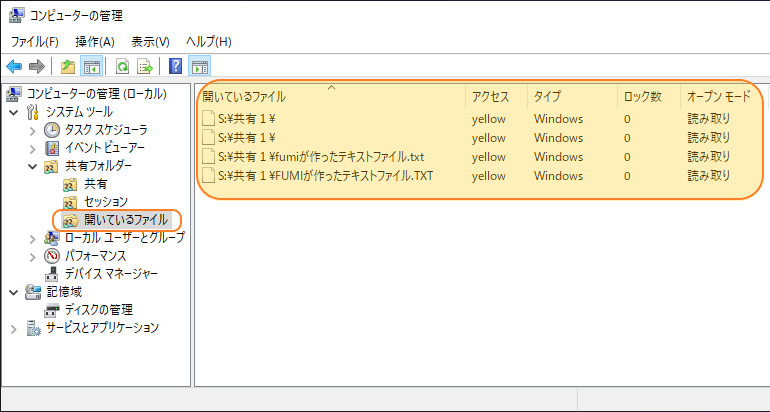The width and height of the screenshot is (770, 412).
Task: Click the 記憶域 storage icon
Action: click(33, 292)
